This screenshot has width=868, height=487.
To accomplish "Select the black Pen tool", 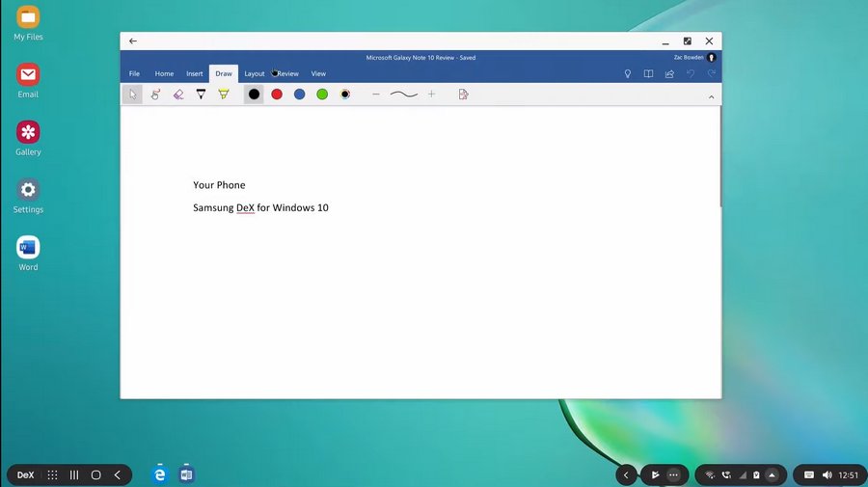I will [201, 95].
